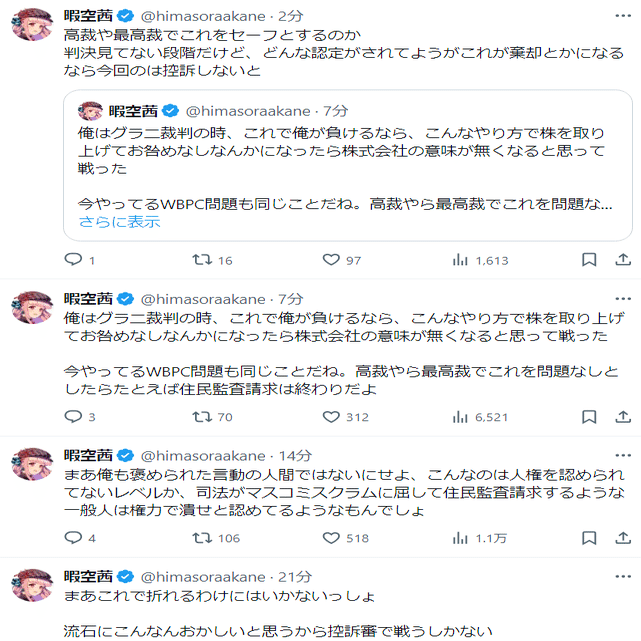Bookmark the first tweet

tap(587, 260)
